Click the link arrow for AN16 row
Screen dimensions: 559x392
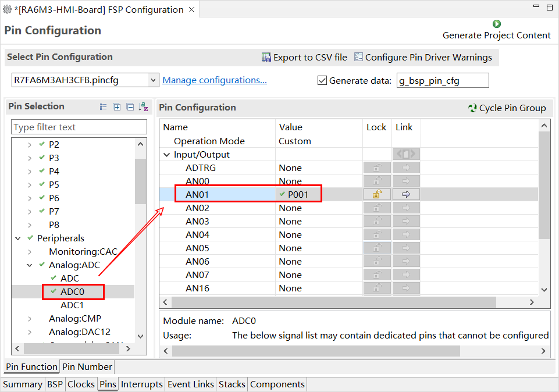point(406,288)
